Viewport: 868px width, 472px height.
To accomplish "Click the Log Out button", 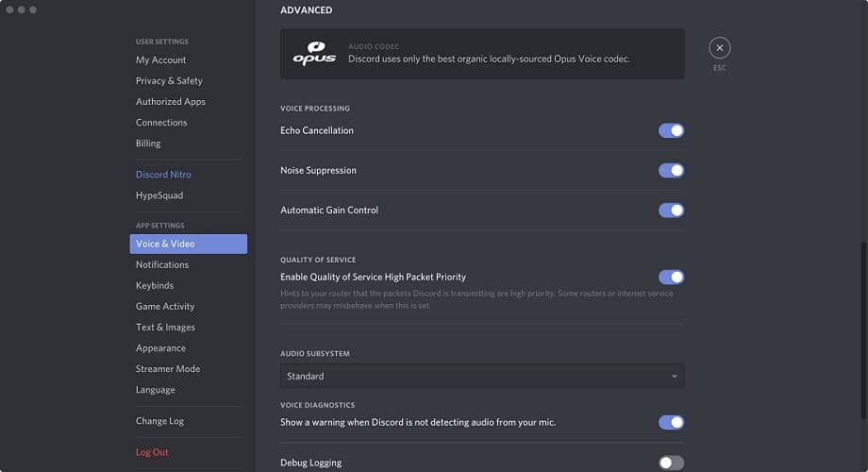I will [152, 452].
